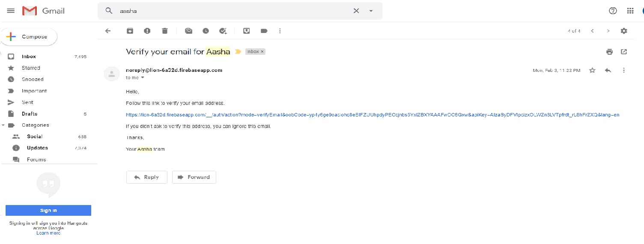Viewport: 644px width, 244px height.
Task: Clear the search text with X
Action: (x=356, y=11)
